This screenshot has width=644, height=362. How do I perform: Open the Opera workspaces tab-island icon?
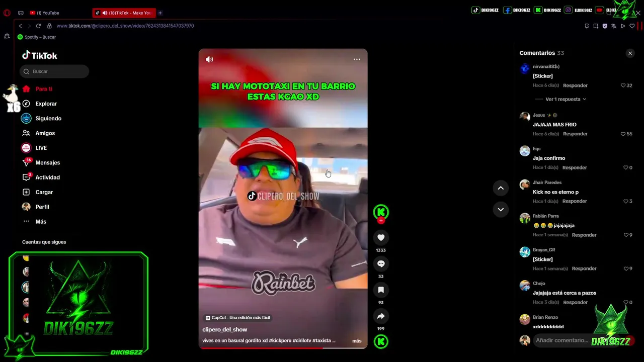21,13
